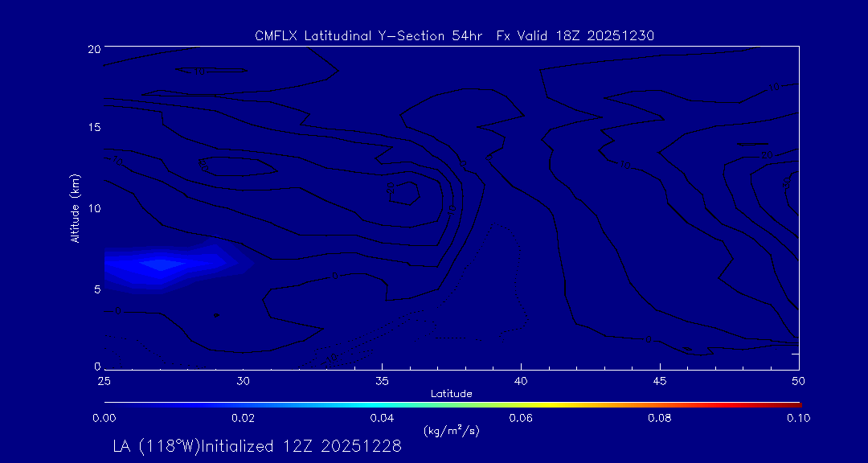Select the altitude axis tick label 5
Image resolution: width=868 pixels, height=463 pixels.
[x=96, y=289]
